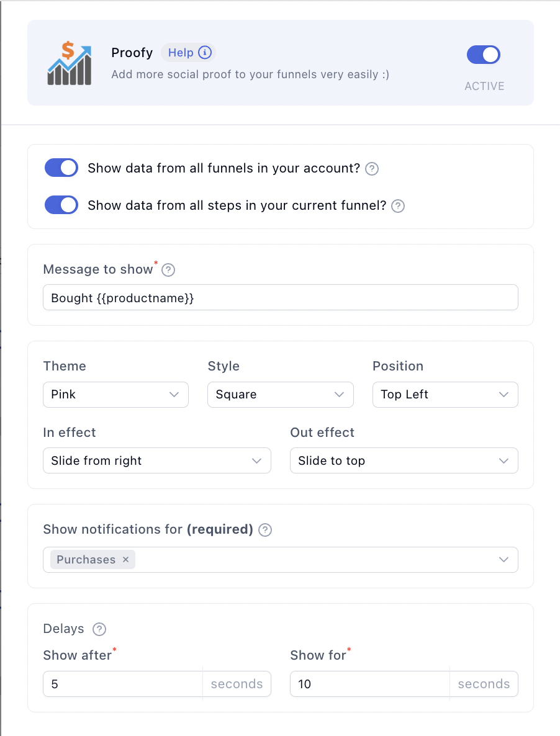
Task: Click the Show for seconds field
Action: tap(369, 684)
